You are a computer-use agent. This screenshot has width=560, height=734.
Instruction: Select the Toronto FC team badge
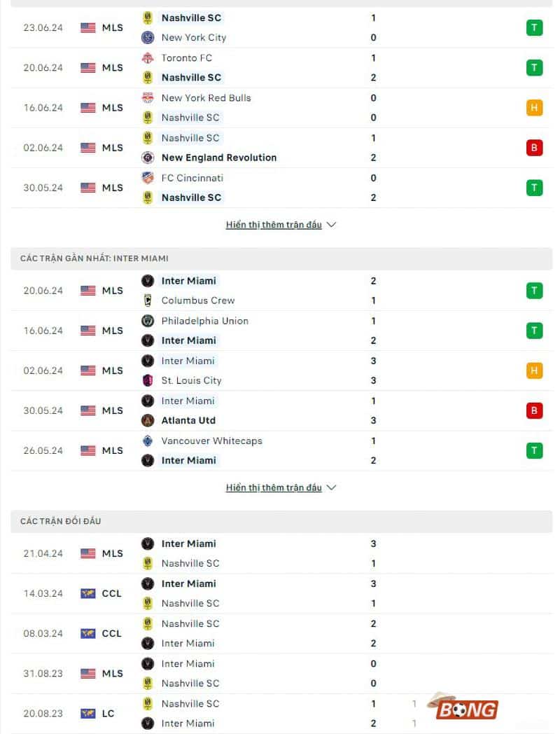147,58
